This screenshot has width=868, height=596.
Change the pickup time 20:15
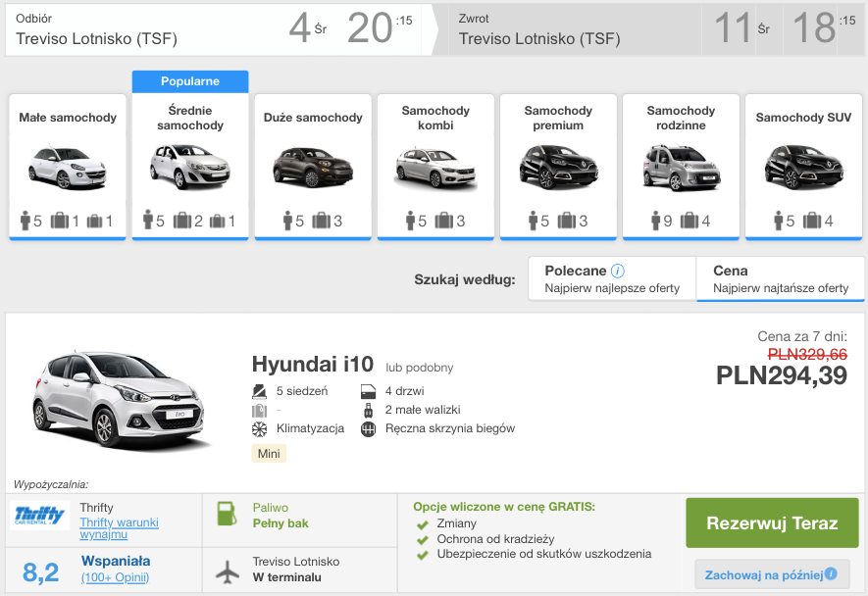[380, 27]
